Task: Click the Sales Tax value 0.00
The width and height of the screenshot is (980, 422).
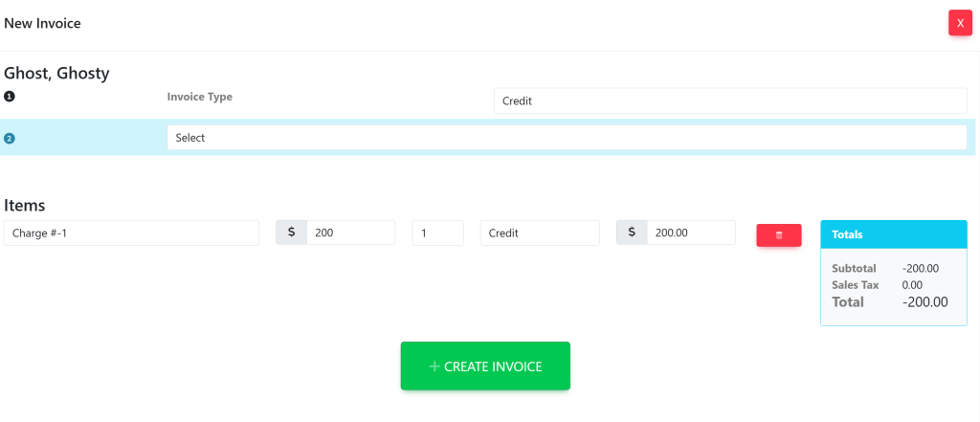Action: [x=912, y=285]
